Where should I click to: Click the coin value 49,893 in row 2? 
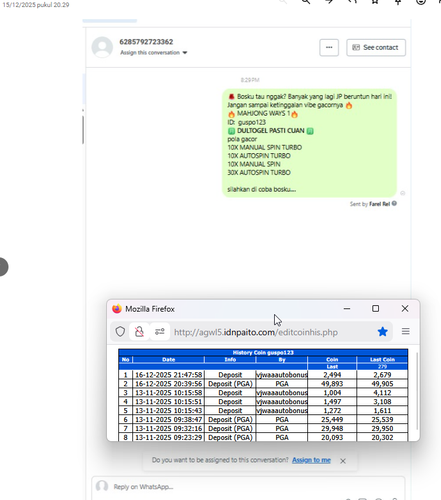coord(332,384)
